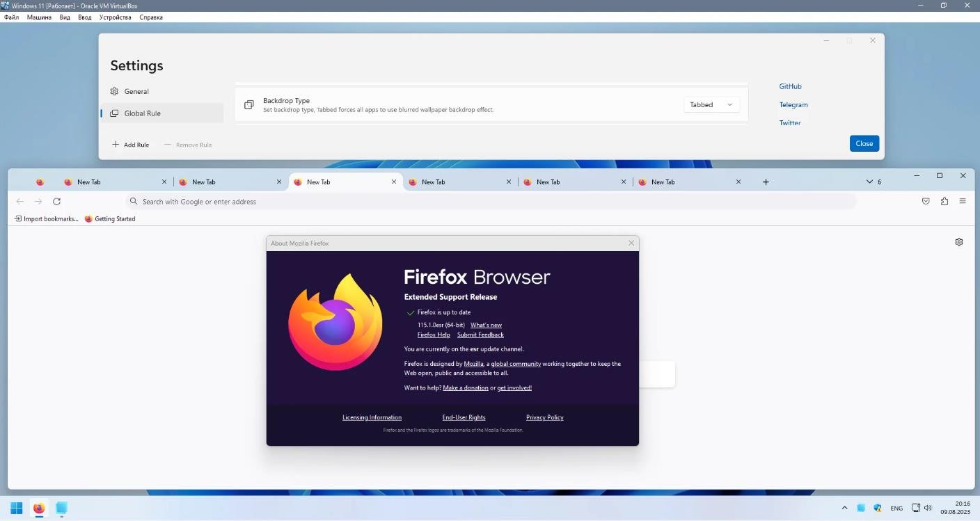980x521 pixels.
Task: Open the Privacy Policy link
Action: pos(545,417)
